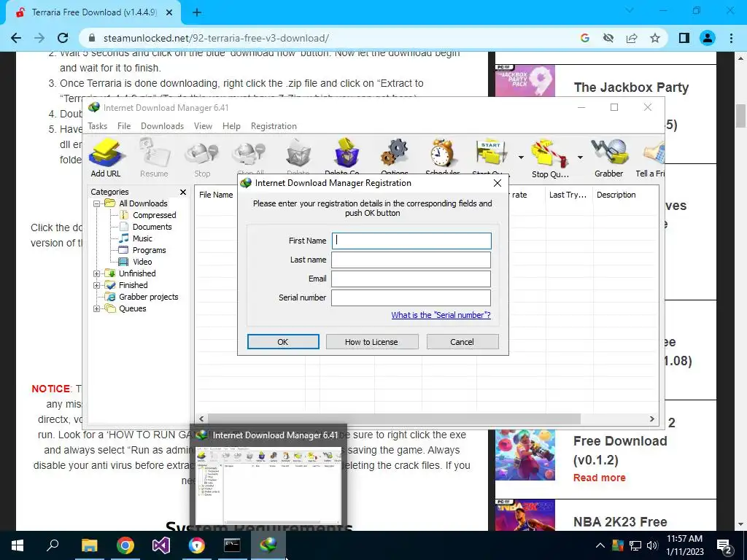This screenshot has height=560, width=747.
Task: Open File Explorer from taskbar
Action: click(89, 545)
